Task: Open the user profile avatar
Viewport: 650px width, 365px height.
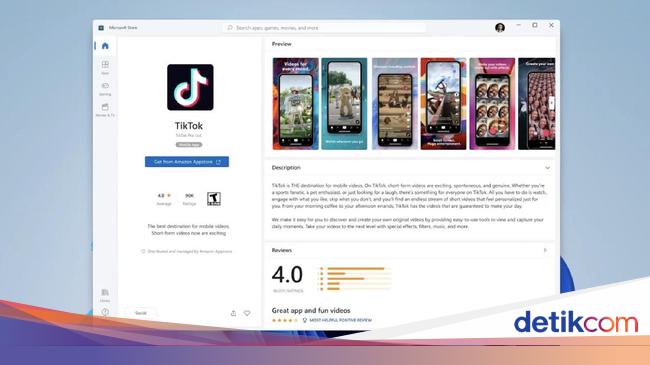Action: pos(500,28)
